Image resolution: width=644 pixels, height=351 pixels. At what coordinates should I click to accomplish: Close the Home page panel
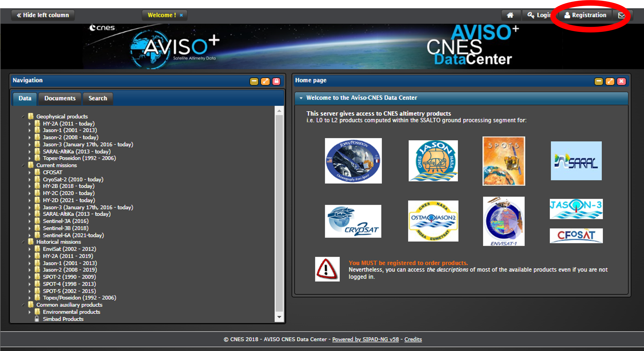(x=622, y=81)
